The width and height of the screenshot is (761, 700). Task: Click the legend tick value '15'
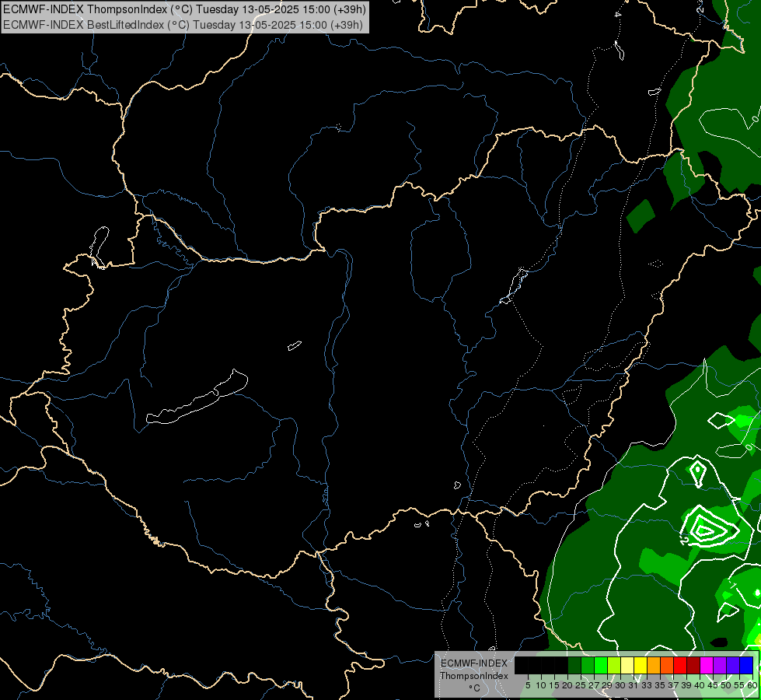[x=555, y=685]
